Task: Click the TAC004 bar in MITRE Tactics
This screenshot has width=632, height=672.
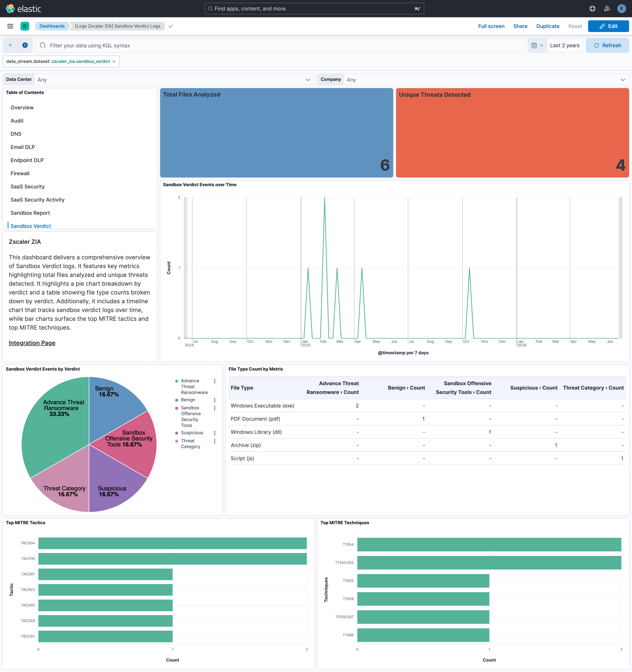Action: point(172,543)
